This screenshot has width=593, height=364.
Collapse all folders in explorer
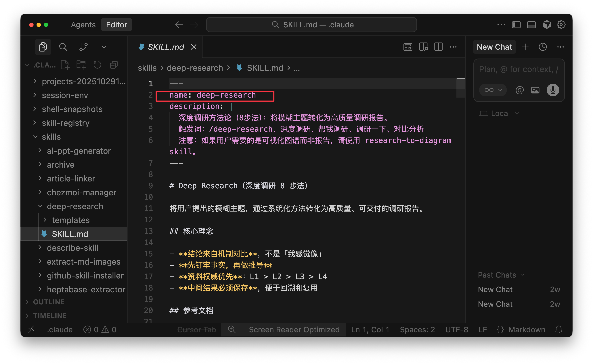coord(114,65)
